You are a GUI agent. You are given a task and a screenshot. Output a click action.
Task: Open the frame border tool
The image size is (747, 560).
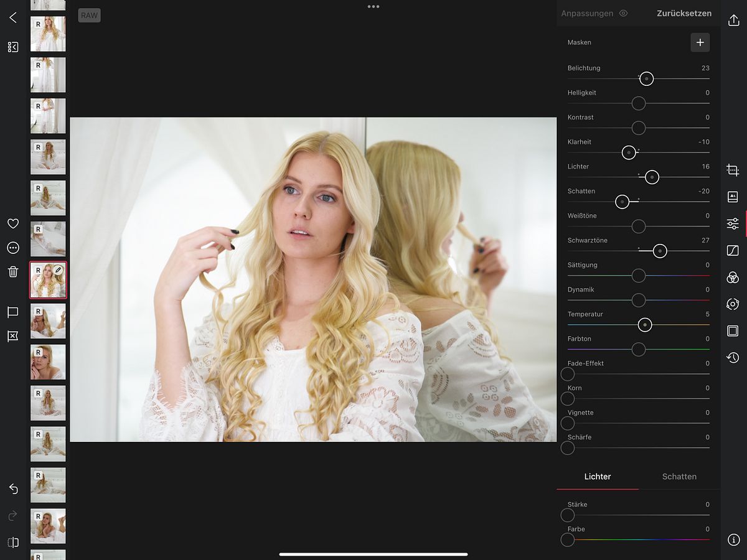[x=733, y=331]
